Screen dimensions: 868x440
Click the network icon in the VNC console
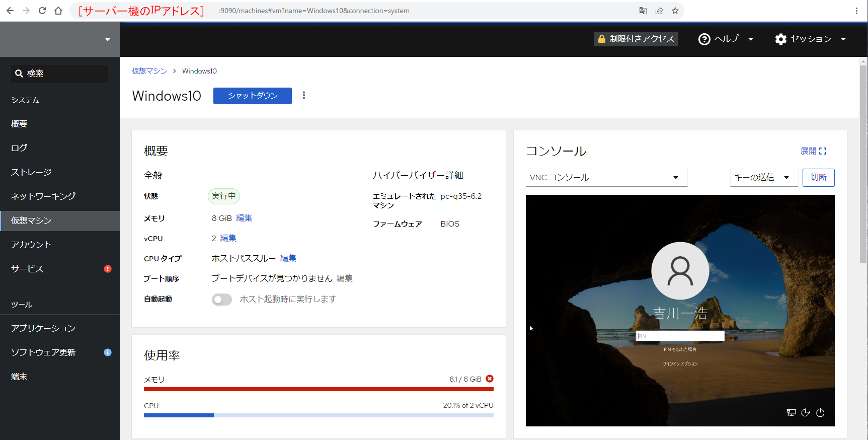(x=791, y=413)
